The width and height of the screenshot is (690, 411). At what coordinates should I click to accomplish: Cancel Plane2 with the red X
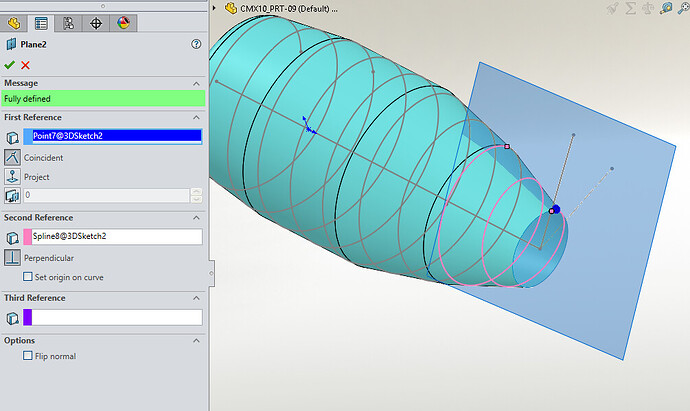click(26, 65)
